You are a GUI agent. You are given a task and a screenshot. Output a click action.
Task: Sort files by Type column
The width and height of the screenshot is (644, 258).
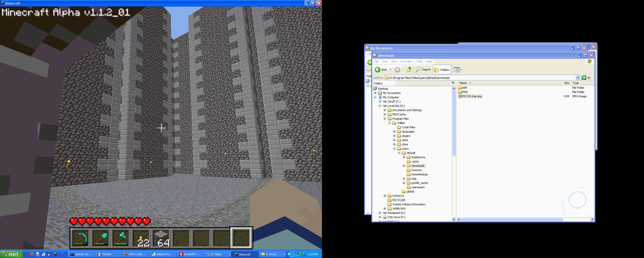582,83
